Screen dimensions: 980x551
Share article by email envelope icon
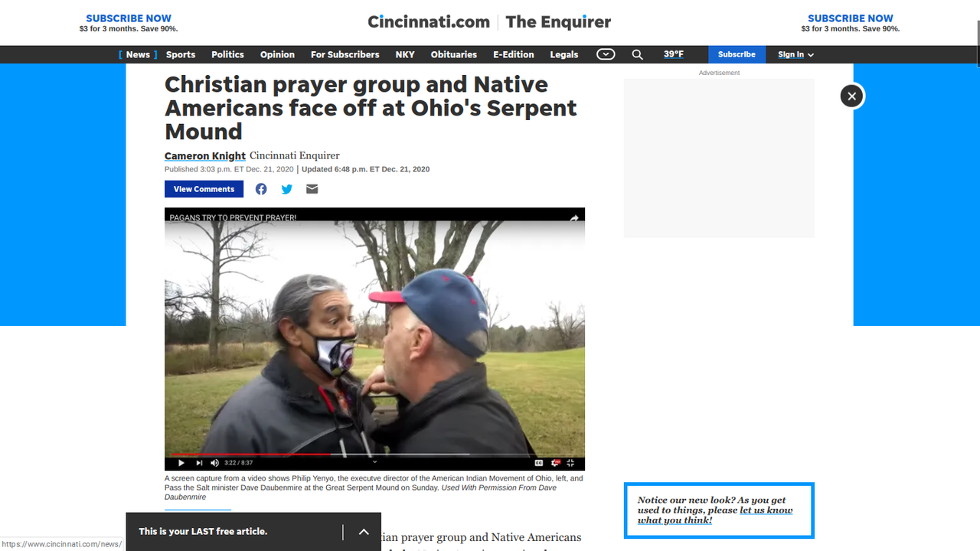click(x=312, y=189)
